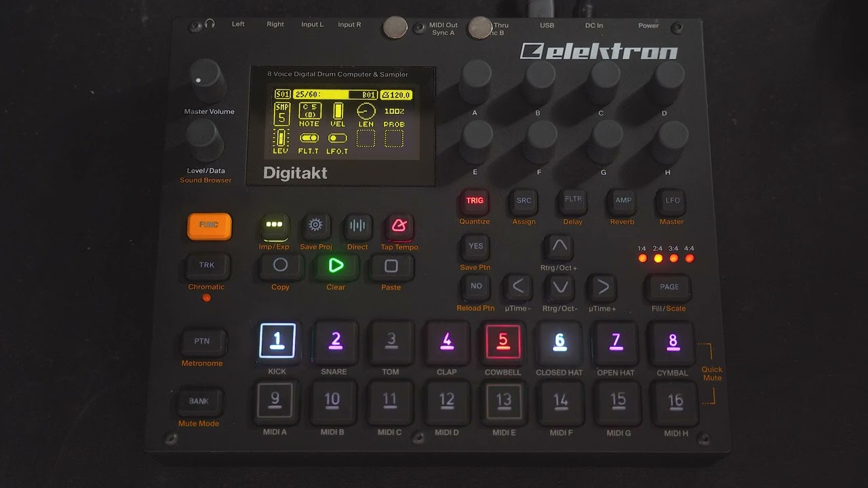Start playback with the green play button
This screenshot has width=868, height=488.
[x=336, y=266]
